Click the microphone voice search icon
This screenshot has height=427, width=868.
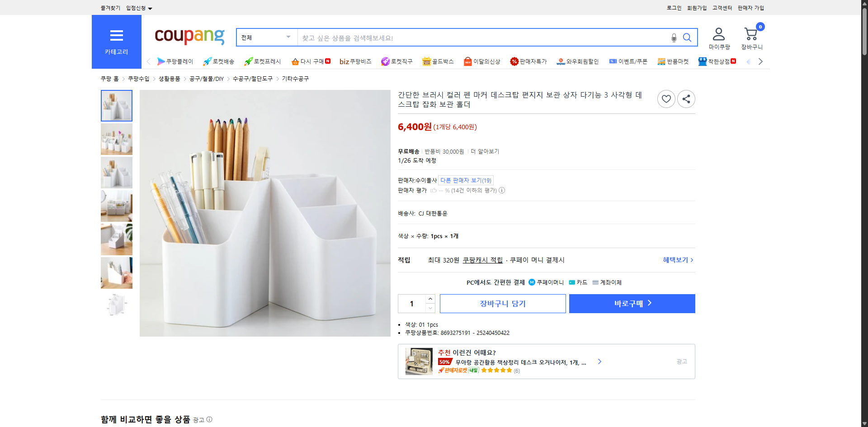click(673, 38)
